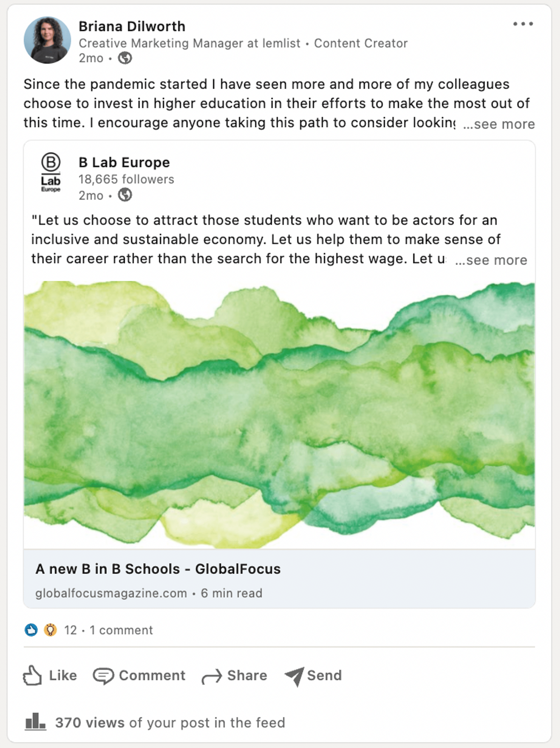
Task: Click the B Lab Europe logo
Action: coord(51,173)
